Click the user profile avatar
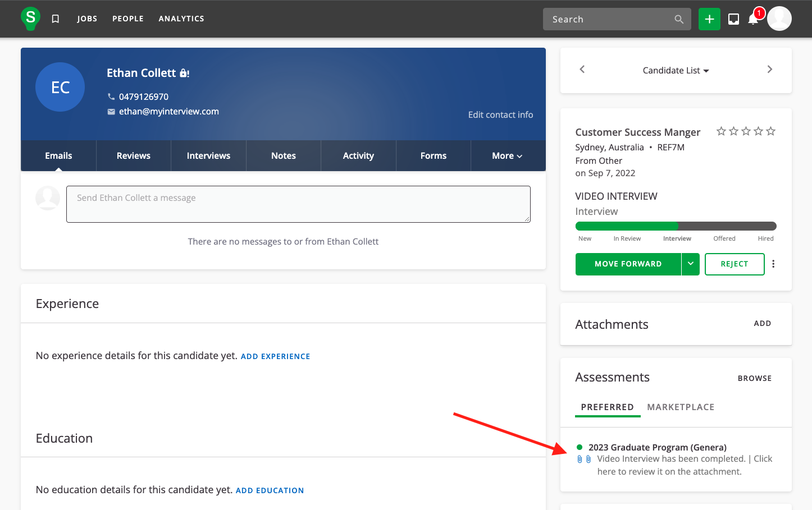812x510 pixels. [779, 19]
